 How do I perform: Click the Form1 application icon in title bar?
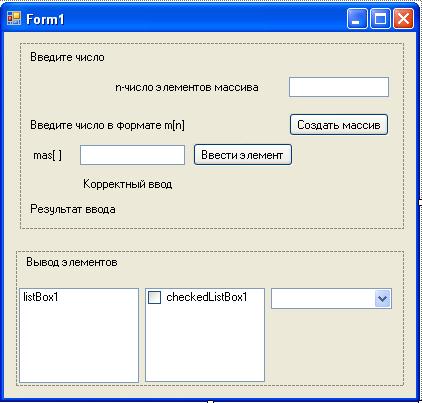point(14,19)
